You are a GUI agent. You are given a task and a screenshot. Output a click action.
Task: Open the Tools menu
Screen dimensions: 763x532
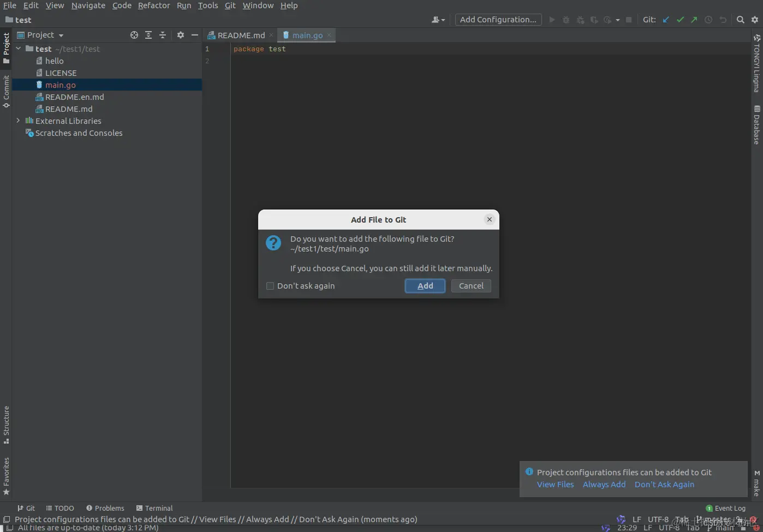pos(208,5)
